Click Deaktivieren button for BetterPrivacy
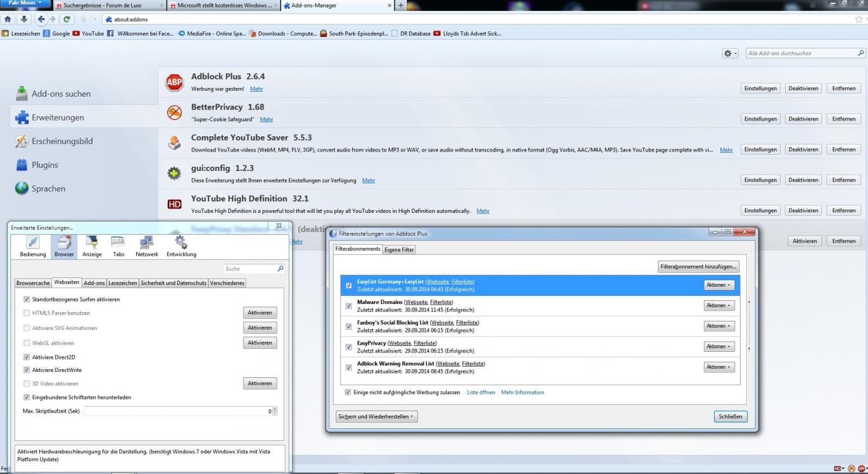 [803, 119]
